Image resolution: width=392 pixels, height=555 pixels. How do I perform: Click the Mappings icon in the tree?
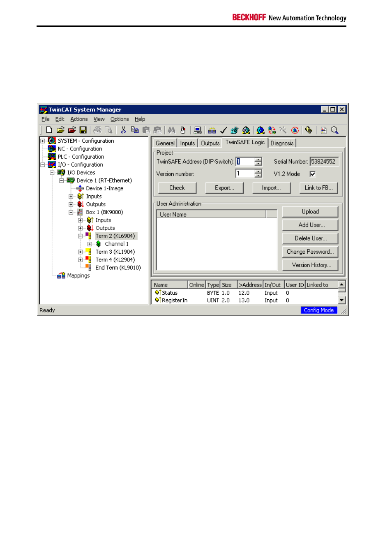tap(61, 275)
